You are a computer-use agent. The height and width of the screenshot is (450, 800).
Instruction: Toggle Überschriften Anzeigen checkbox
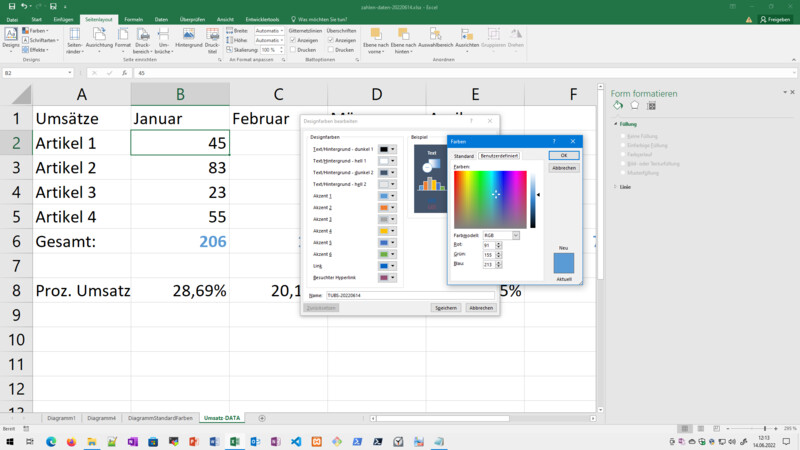331,40
